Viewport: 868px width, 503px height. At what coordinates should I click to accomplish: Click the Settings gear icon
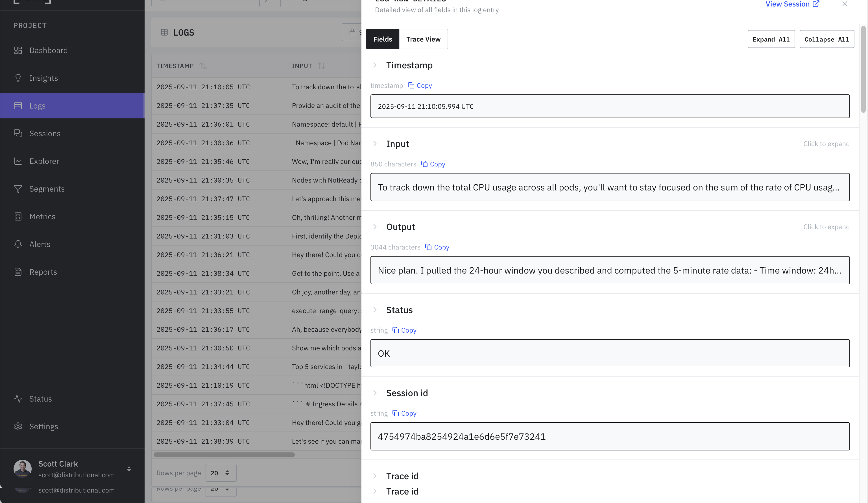tap(18, 426)
